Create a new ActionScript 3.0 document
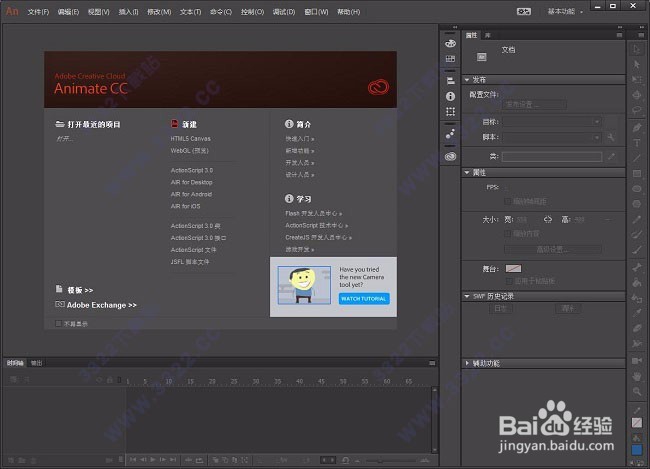Image resolution: width=650 pixels, height=469 pixels. click(192, 170)
